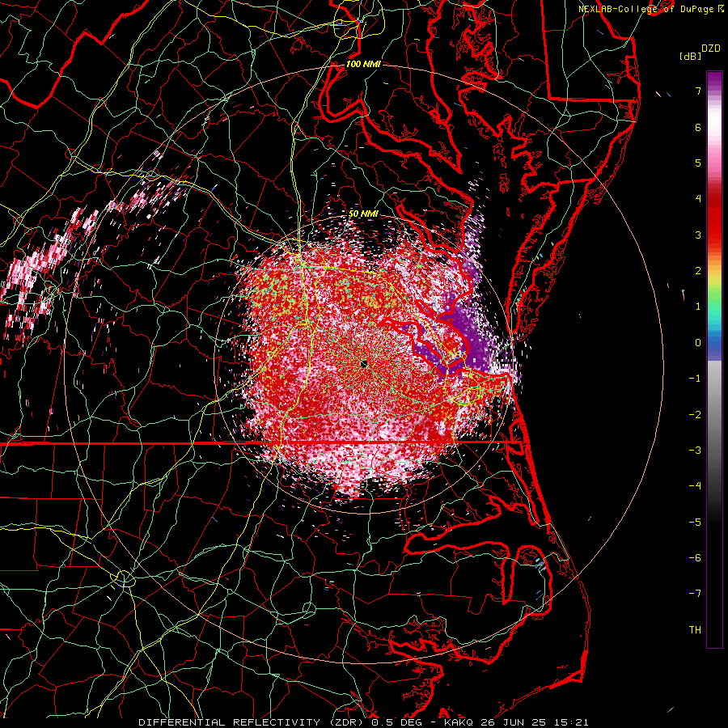Click the -4 value on color scale
This screenshot has height=728, width=728.
coord(695,486)
